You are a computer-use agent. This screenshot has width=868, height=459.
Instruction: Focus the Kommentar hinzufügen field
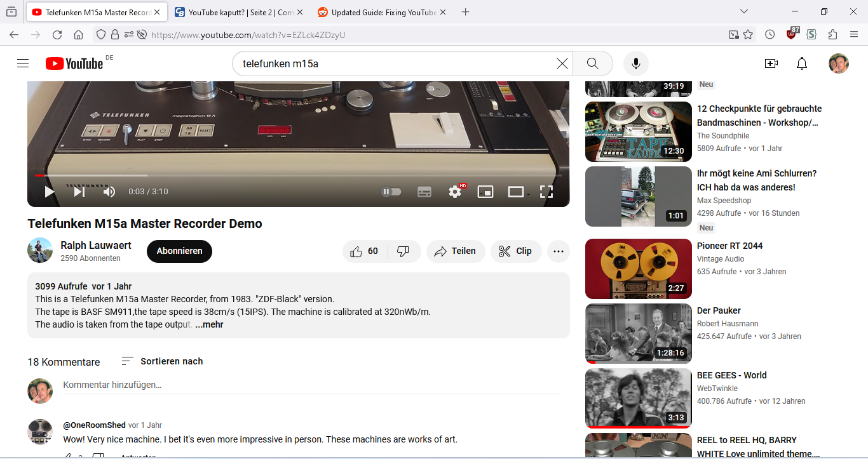311,385
